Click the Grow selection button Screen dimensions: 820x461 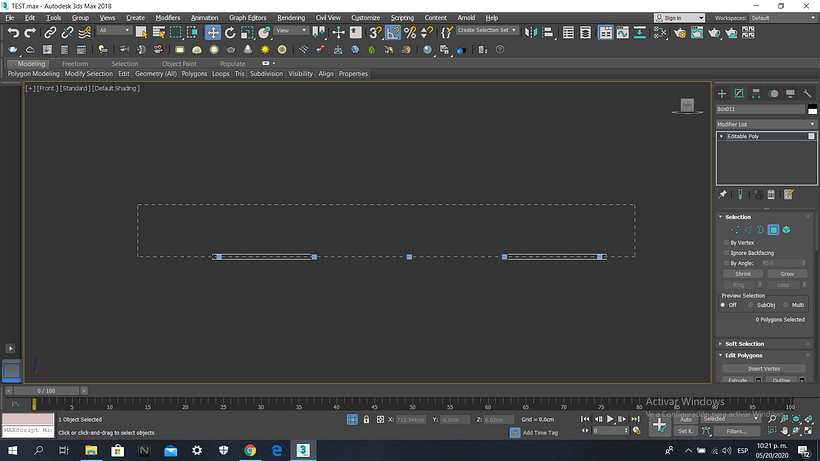click(787, 274)
